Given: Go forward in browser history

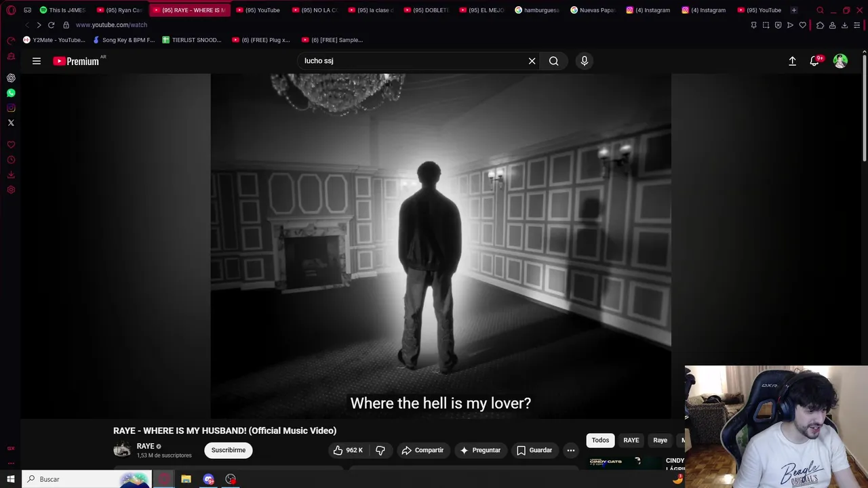Looking at the screenshot, I should [39, 25].
